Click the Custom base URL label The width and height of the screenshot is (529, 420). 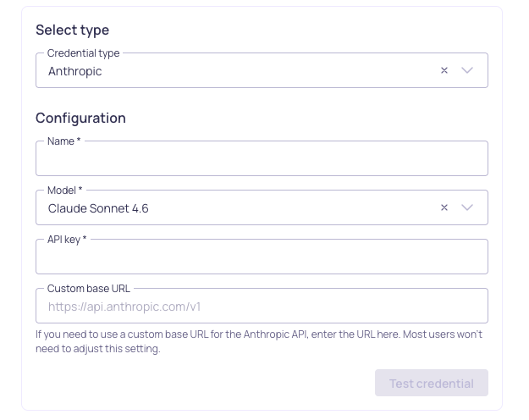(x=89, y=289)
